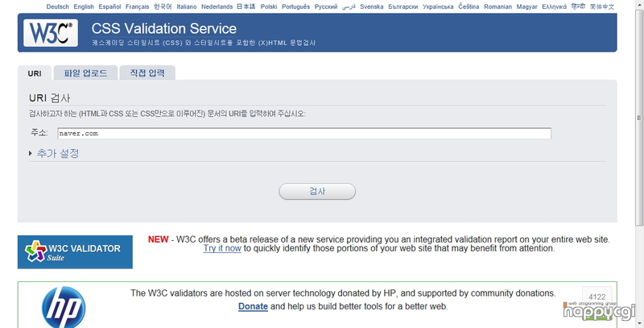Click the 4122 donation counter badge

tap(597, 297)
